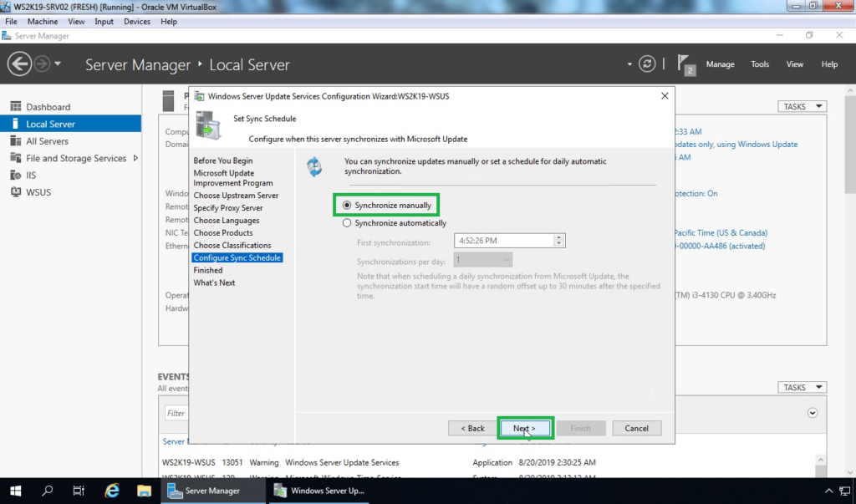The image size is (856, 504).
Task: Select Synchronize manually radio button
Action: (347, 206)
